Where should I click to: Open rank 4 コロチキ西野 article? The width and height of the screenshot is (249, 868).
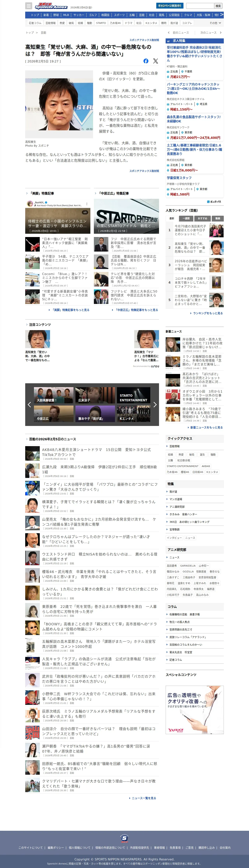(x=195, y=282)
